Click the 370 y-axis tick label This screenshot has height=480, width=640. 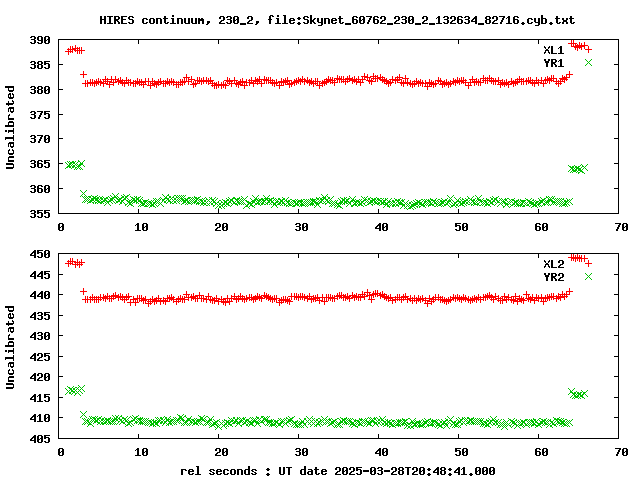40,139
